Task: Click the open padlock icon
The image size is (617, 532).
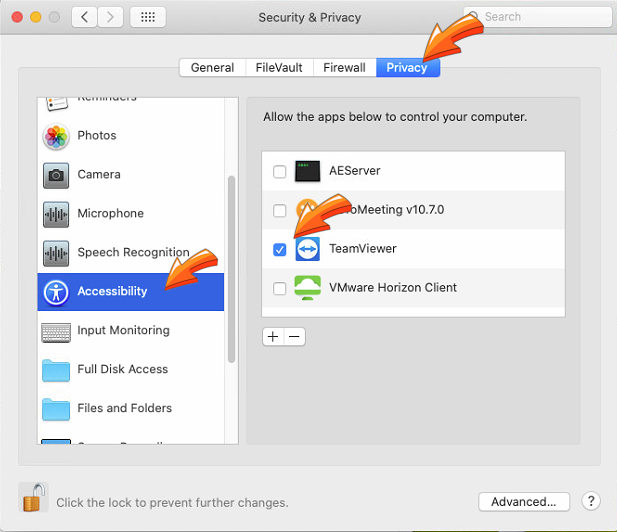Action: point(33,497)
